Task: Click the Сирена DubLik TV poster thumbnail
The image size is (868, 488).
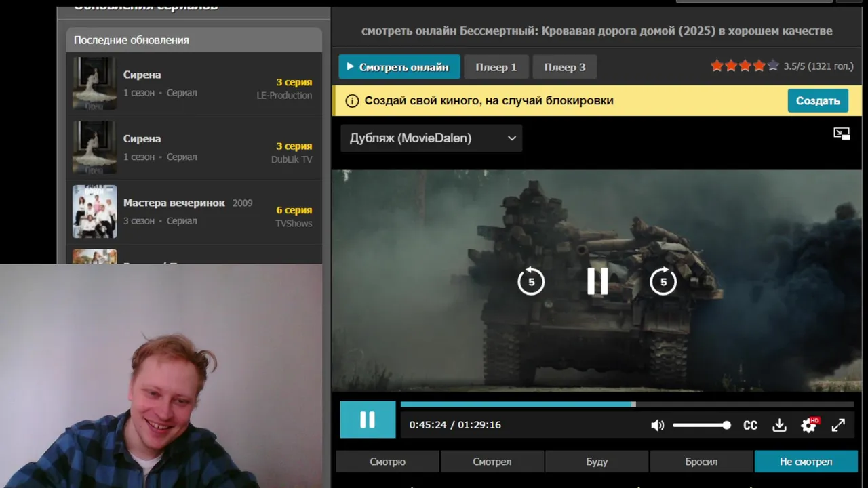Action: click(x=95, y=147)
